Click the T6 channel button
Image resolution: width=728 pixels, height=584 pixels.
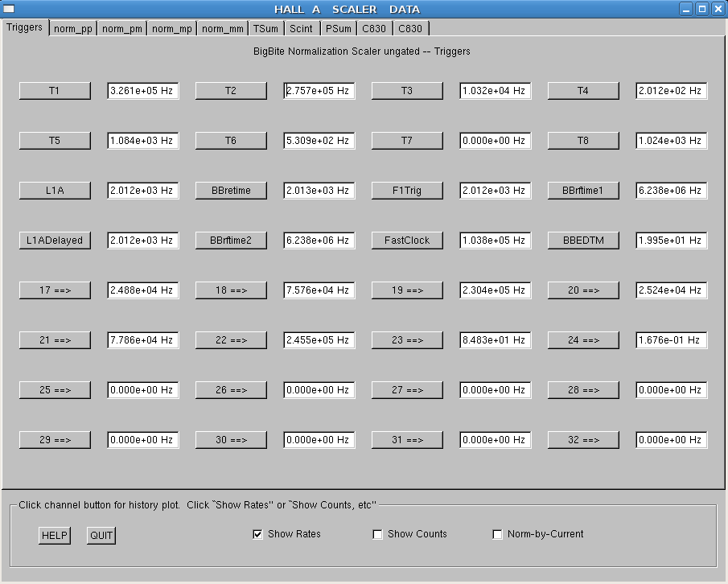coord(231,141)
